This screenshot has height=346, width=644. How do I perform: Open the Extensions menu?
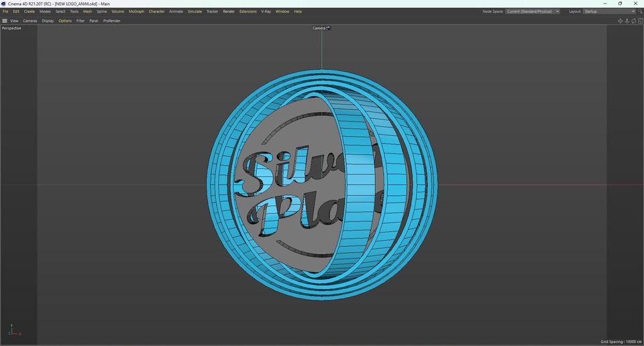click(248, 11)
